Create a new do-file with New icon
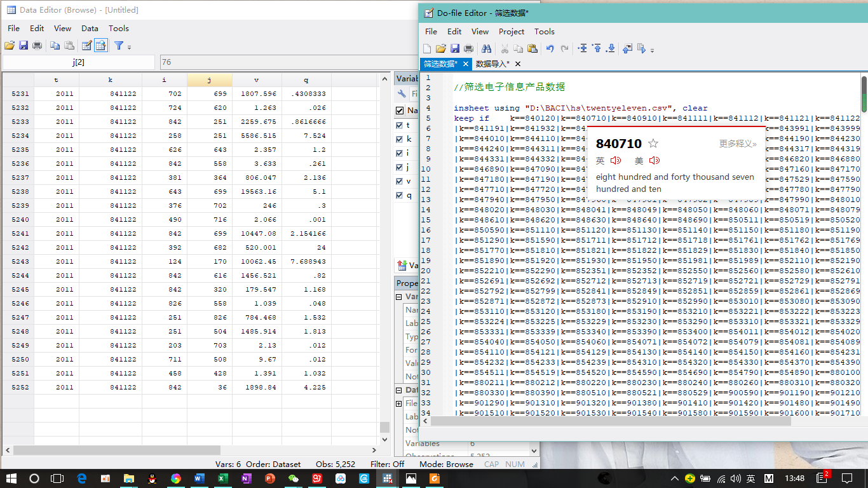 pyautogui.click(x=427, y=49)
